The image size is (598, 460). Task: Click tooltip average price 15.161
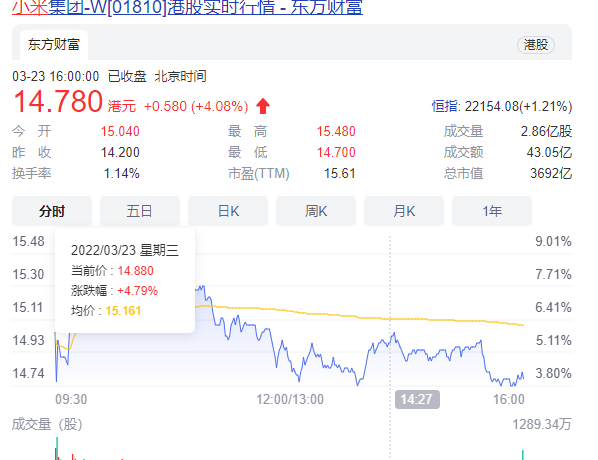click(x=123, y=311)
